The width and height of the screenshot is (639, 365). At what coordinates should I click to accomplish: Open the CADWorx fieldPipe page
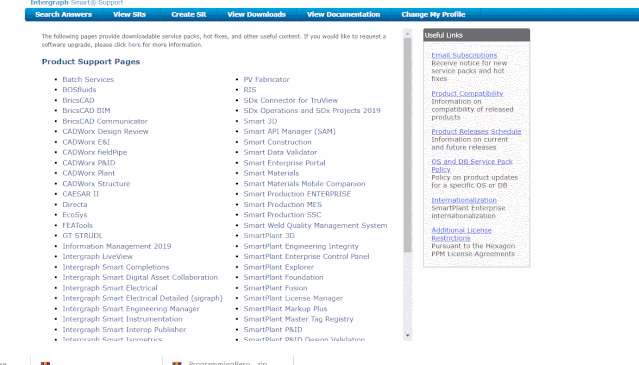coord(95,152)
